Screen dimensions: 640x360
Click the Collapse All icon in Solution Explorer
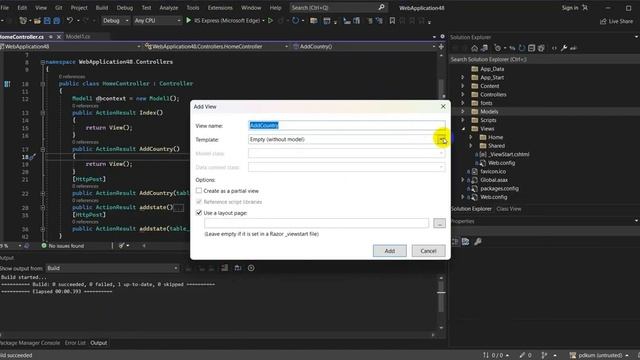[x=531, y=48]
